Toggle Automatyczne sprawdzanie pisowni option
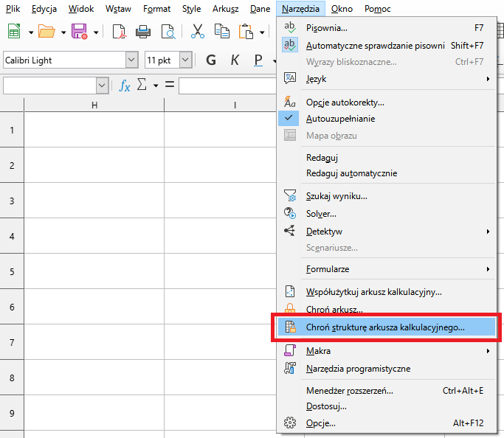Viewport: 504px width, 438px height. click(375, 46)
